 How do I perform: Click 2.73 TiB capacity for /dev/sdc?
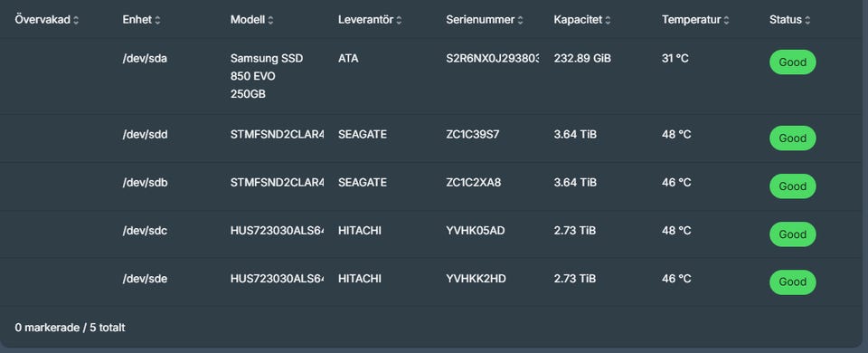(575, 231)
